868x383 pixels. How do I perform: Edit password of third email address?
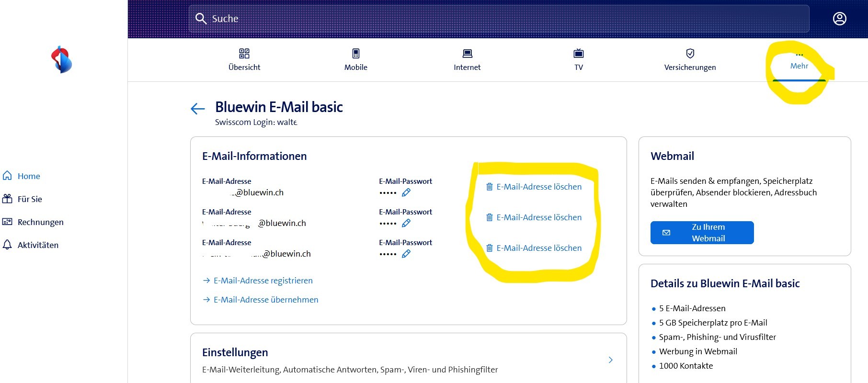[406, 254]
